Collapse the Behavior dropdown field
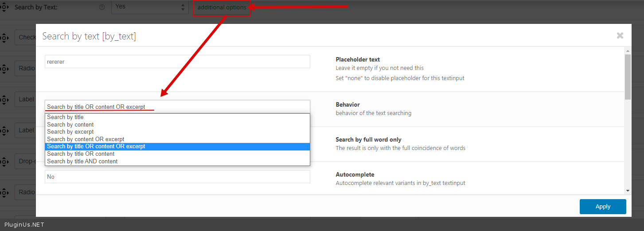 pyautogui.click(x=177, y=107)
